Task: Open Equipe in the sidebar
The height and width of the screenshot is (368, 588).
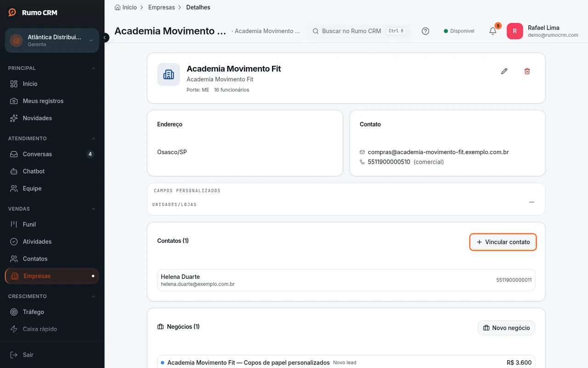Action: point(52,189)
